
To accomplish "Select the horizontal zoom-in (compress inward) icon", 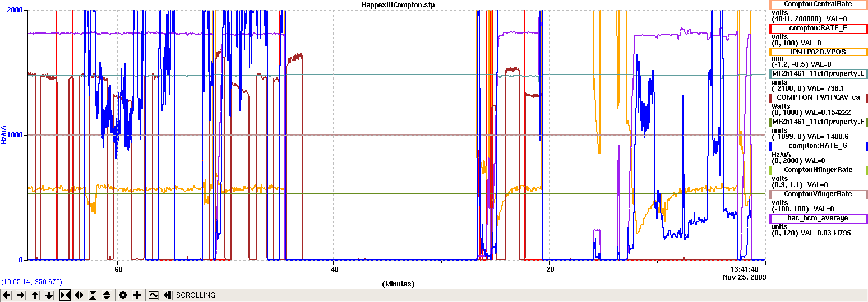I will (65, 295).
